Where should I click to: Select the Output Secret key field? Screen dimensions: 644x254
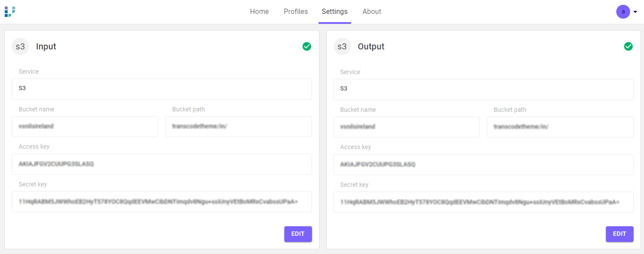coord(483,202)
